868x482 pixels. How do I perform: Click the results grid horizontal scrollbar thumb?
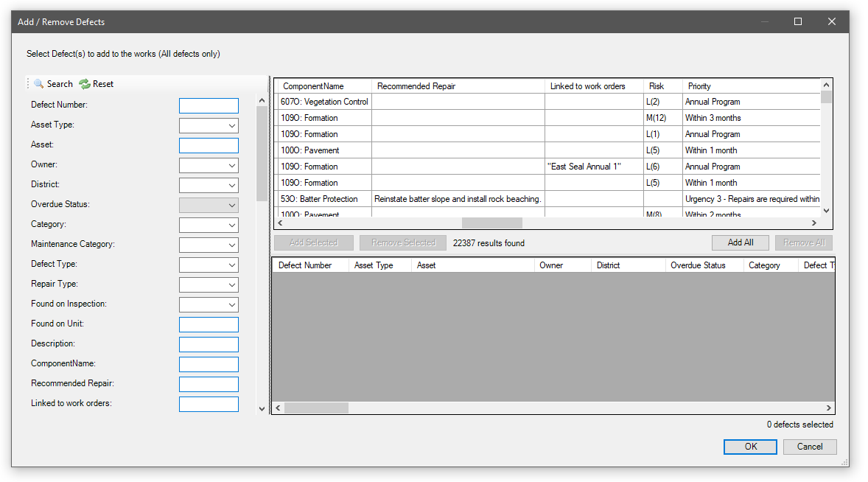coord(491,223)
